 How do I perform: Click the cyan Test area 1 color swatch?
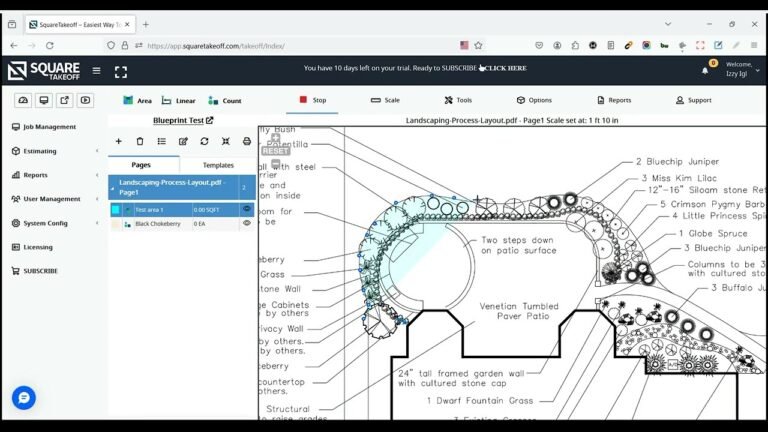(x=116, y=210)
